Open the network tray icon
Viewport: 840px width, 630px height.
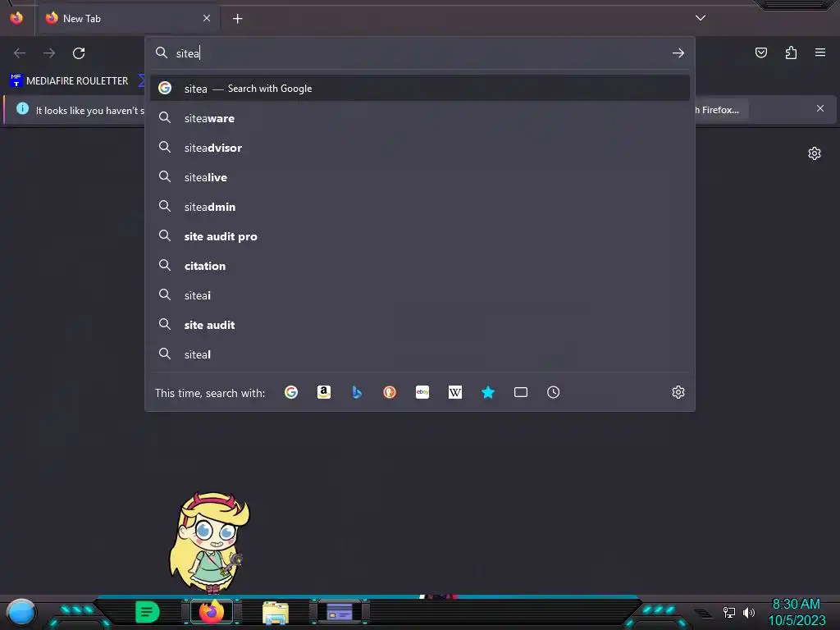728,612
